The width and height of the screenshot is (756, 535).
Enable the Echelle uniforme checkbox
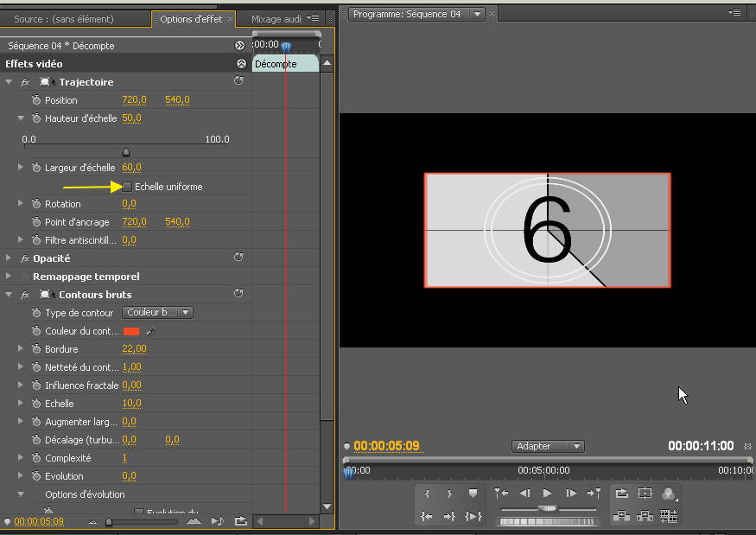tap(127, 187)
